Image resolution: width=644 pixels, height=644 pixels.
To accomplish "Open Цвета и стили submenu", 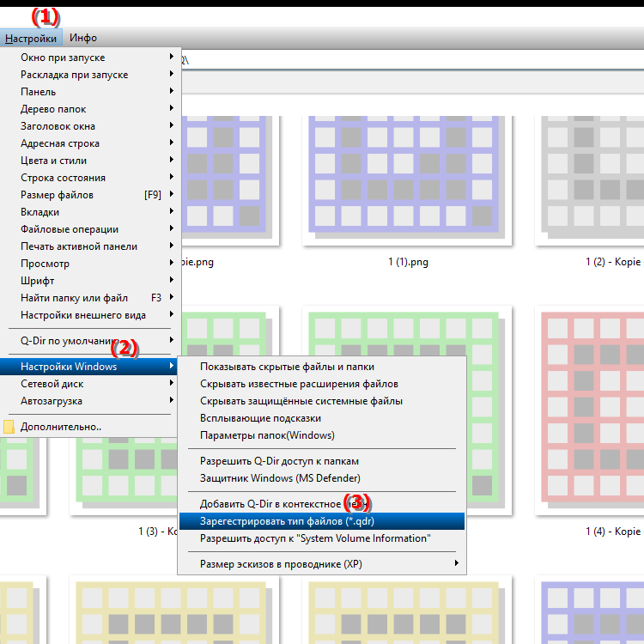I will (x=91, y=161).
